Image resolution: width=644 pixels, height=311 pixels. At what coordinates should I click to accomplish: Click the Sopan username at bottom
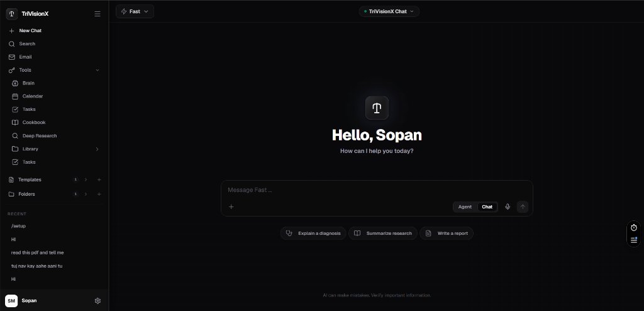click(29, 301)
